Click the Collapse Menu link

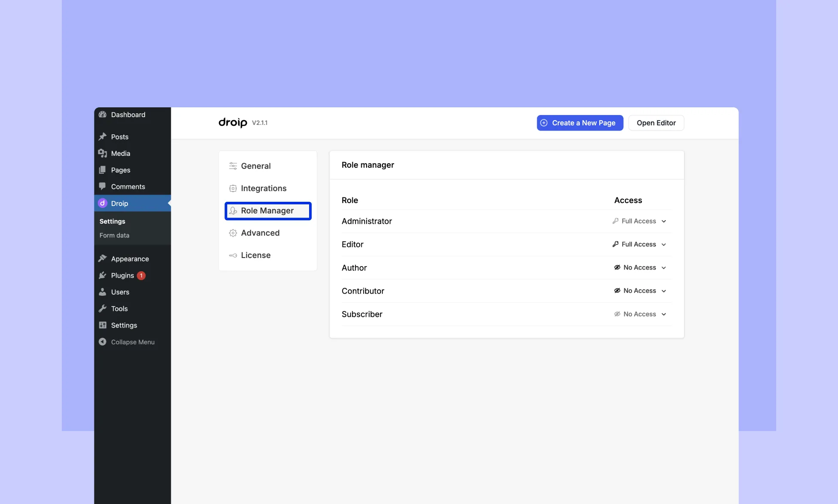(132, 342)
